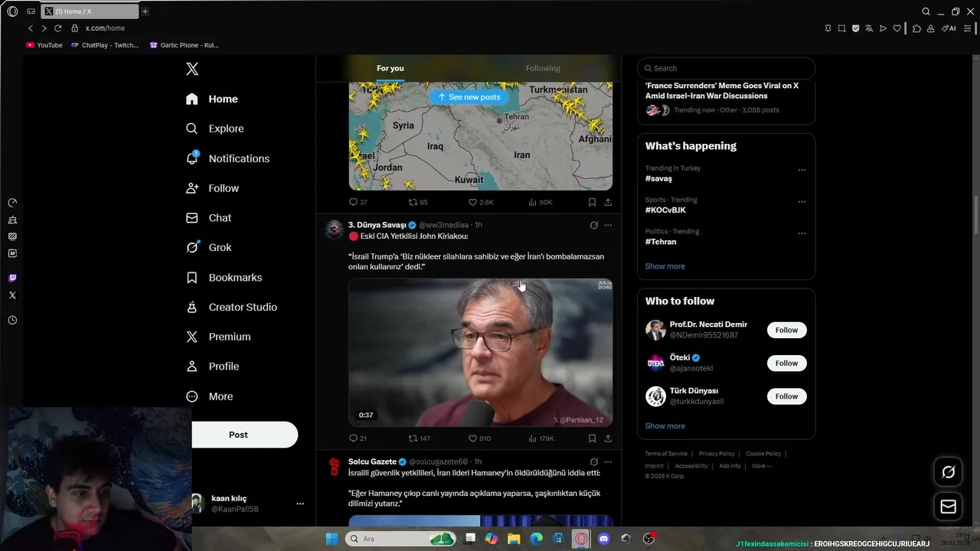The width and height of the screenshot is (980, 551).
Task: View analytics of map post showing 90K
Action: pyautogui.click(x=541, y=202)
